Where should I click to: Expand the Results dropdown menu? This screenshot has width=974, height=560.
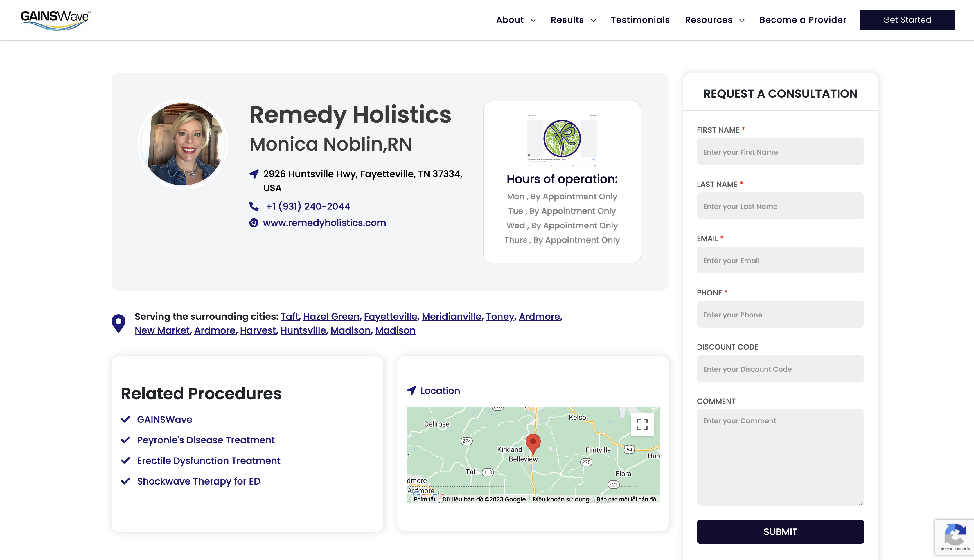tap(573, 20)
